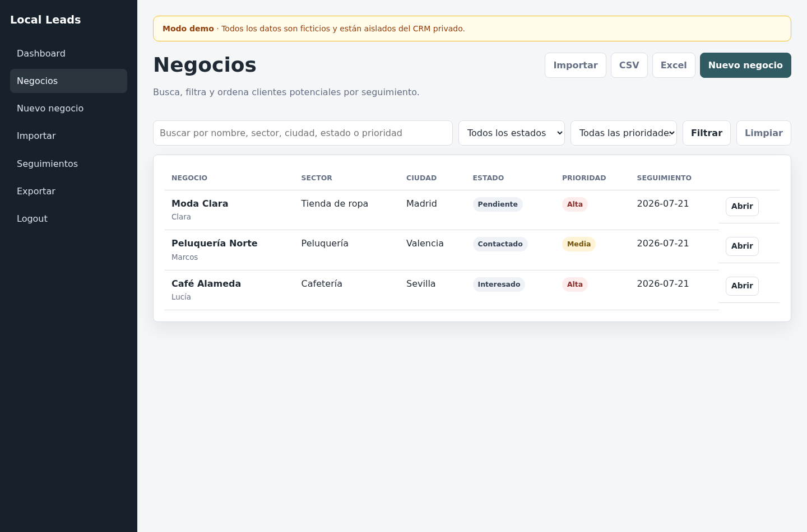Click the Sevilla city cell
807x532 pixels.
[421, 284]
